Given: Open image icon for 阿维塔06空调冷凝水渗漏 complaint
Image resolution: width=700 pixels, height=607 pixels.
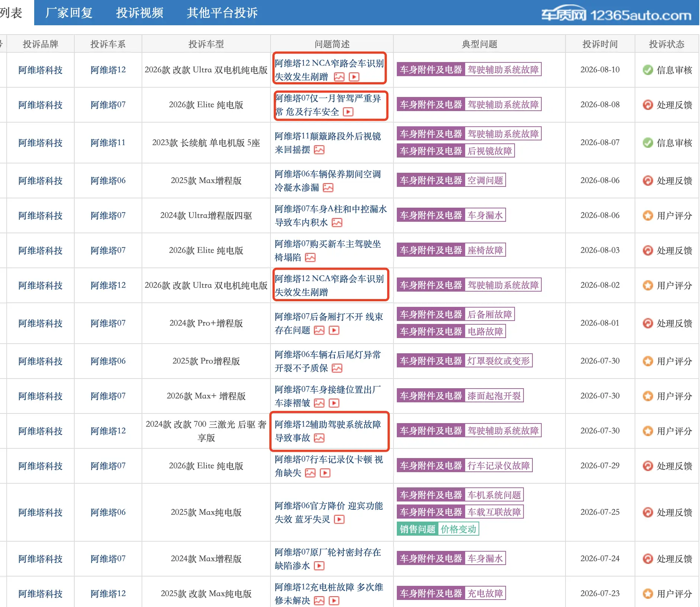Looking at the screenshot, I should pos(328,188).
